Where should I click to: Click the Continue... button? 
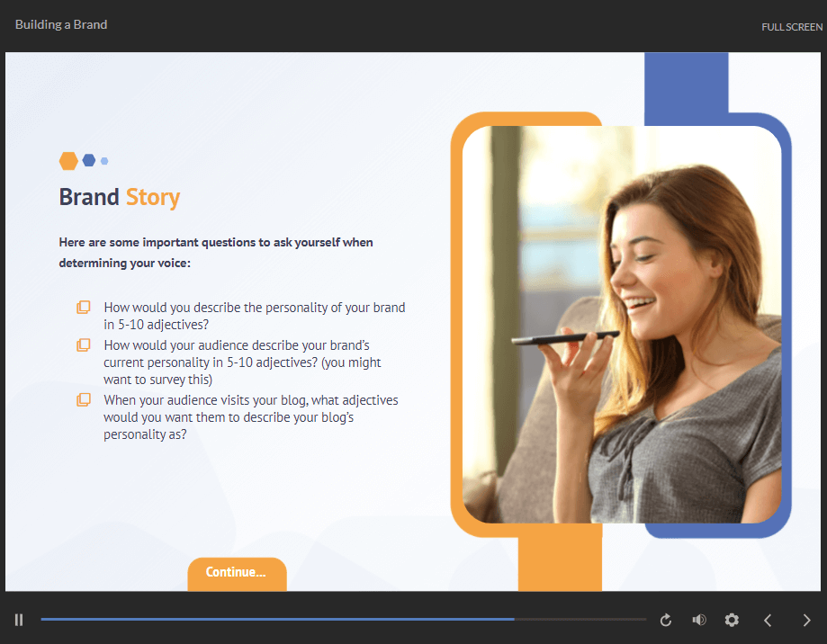[x=237, y=573]
